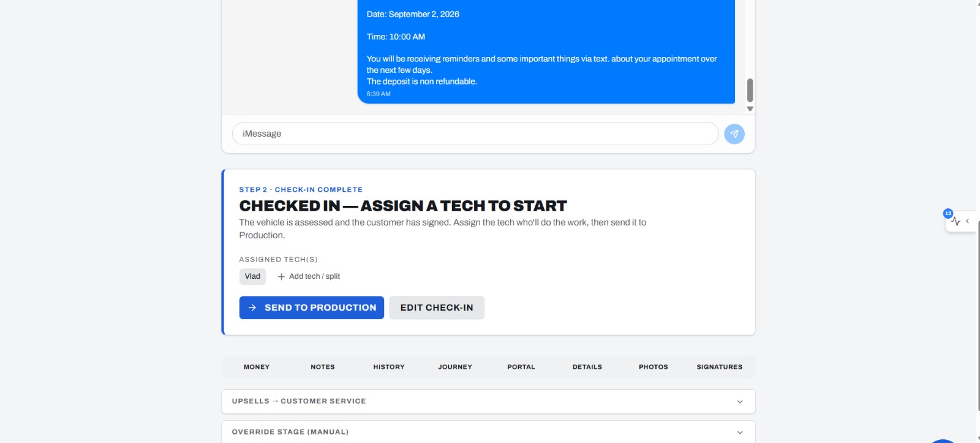The image size is (980, 443).
Task: Click the "Date: September 2, 2026" message line
Action: 413,14
